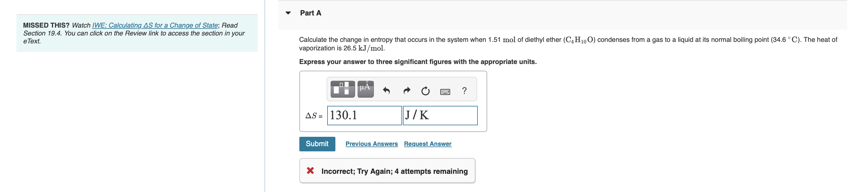Select the numeric field showing 130.1
The image size is (868, 192).
coord(364,115)
